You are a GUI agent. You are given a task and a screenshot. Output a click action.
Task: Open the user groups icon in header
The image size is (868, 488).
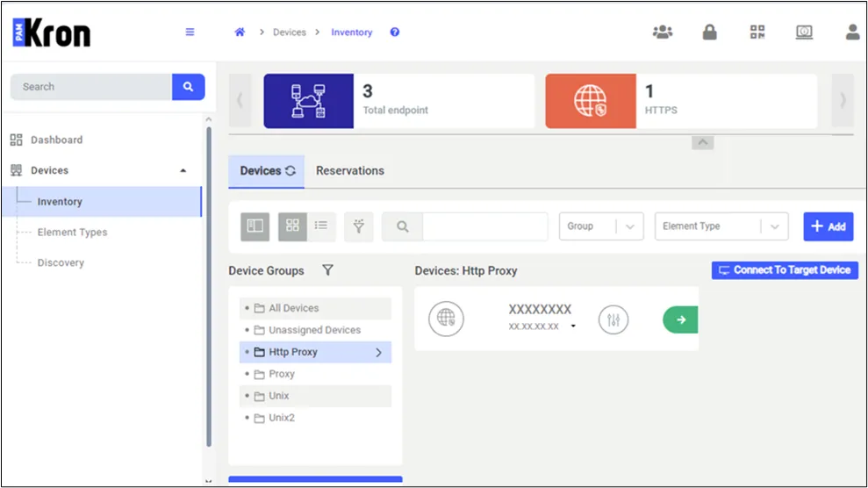(x=663, y=32)
